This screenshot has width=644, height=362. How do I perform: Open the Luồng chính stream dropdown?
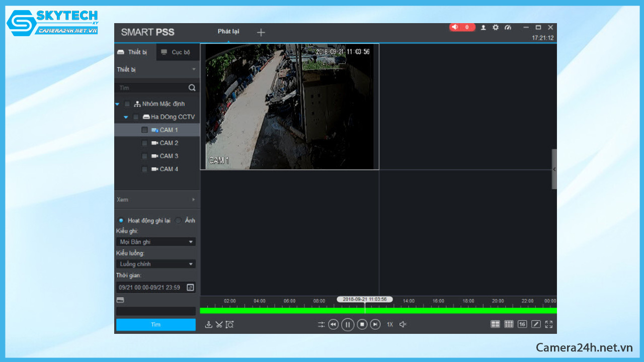[156, 264]
